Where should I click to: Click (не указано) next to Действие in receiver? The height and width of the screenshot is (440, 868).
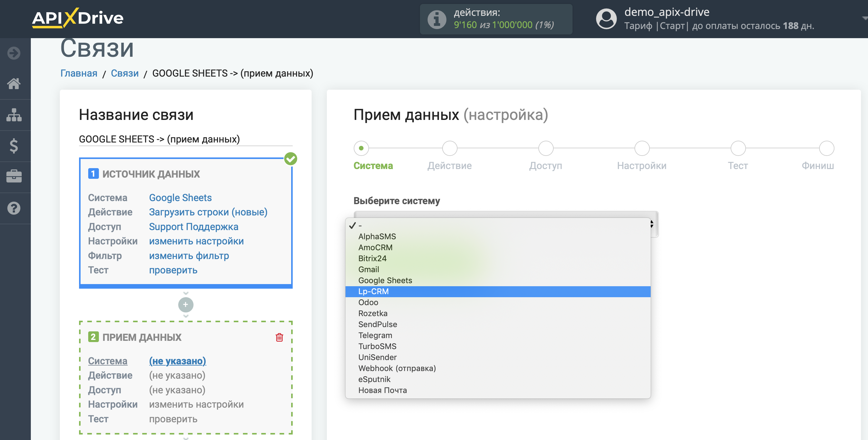click(177, 375)
